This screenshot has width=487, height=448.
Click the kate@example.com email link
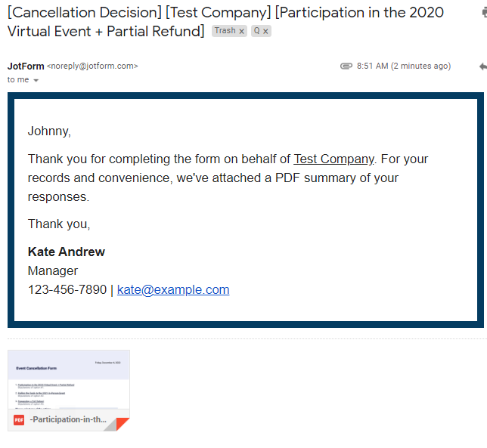[173, 289]
